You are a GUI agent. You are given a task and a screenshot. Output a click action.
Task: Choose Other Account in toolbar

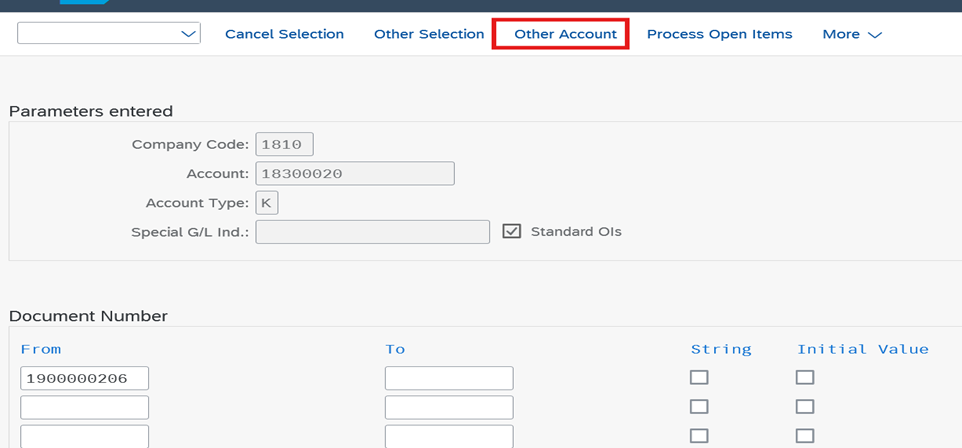pos(566,34)
